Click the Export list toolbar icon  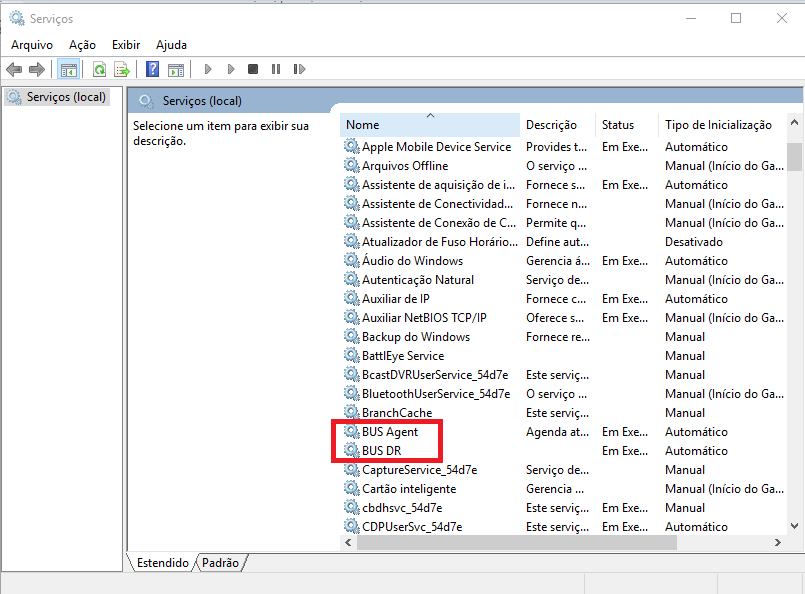(x=122, y=69)
